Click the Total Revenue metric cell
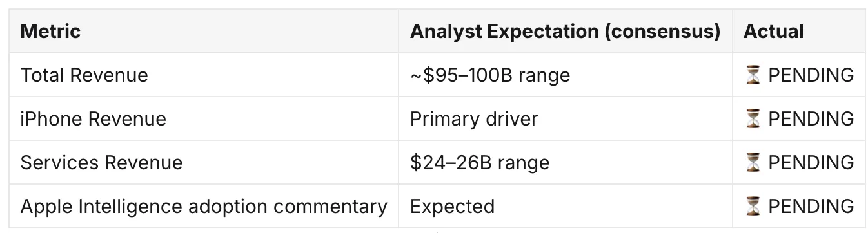The width and height of the screenshot is (868, 233). coord(84,75)
